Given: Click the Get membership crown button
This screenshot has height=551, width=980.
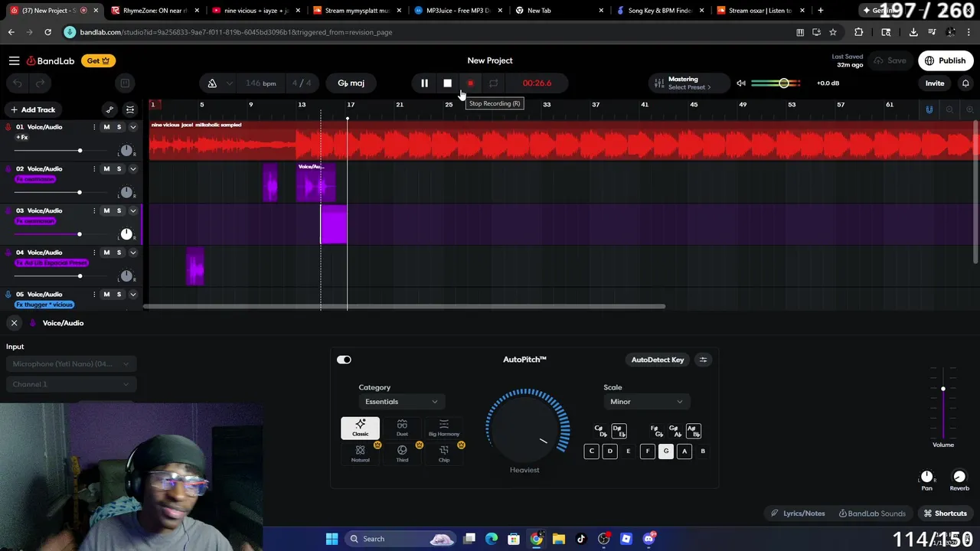Looking at the screenshot, I should [x=98, y=60].
